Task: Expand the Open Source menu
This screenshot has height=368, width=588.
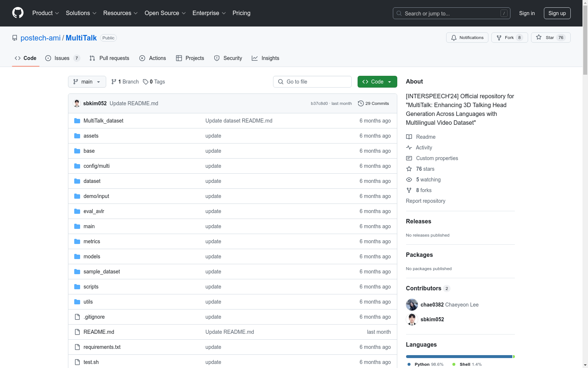Action: point(165,13)
